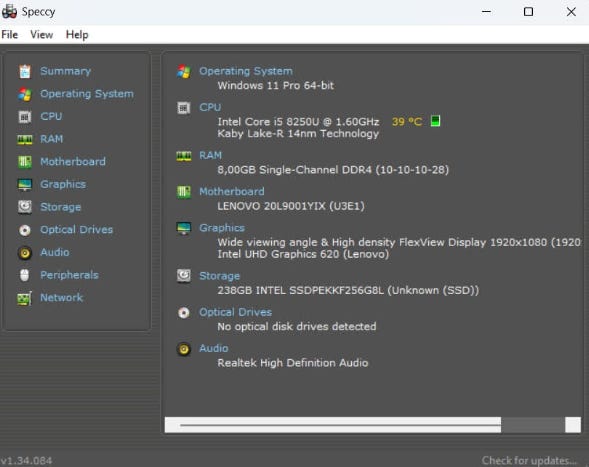The image size is (589, 467).
Task: Click the Graphics monitor icon in sidebar
Action: tap(25, 184)
